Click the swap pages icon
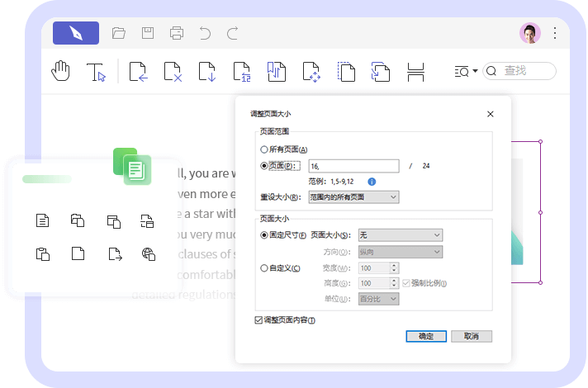 tap(277, 72)
